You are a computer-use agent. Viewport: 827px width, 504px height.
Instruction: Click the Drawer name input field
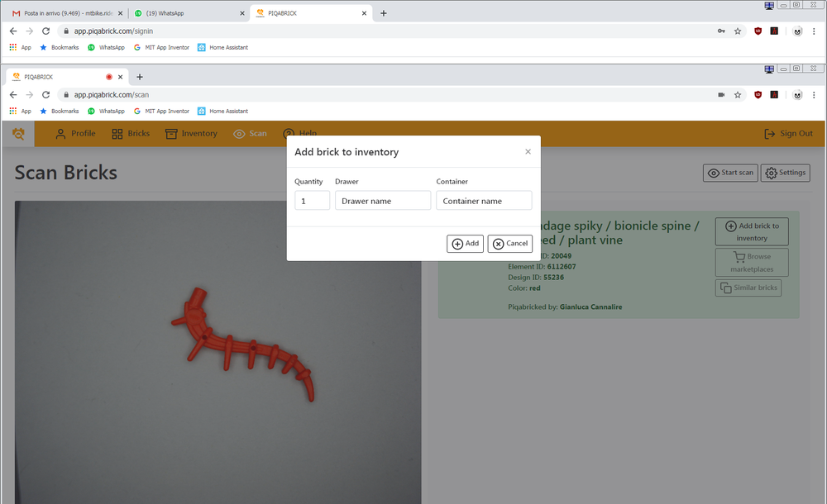click(x=383, y=201)
